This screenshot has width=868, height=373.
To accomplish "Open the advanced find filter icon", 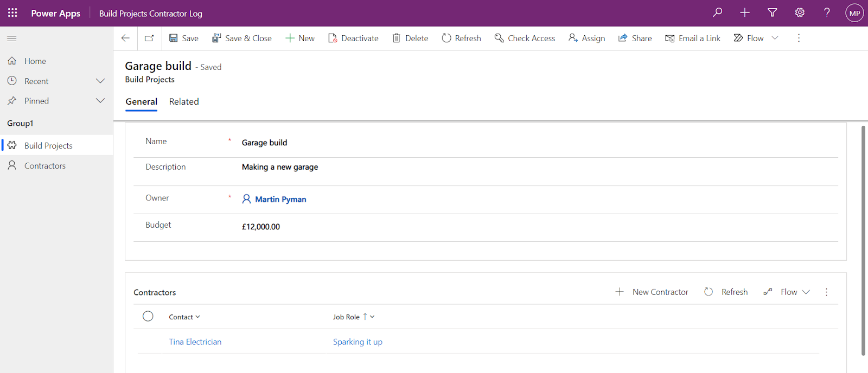I will [x=773, y=12].
